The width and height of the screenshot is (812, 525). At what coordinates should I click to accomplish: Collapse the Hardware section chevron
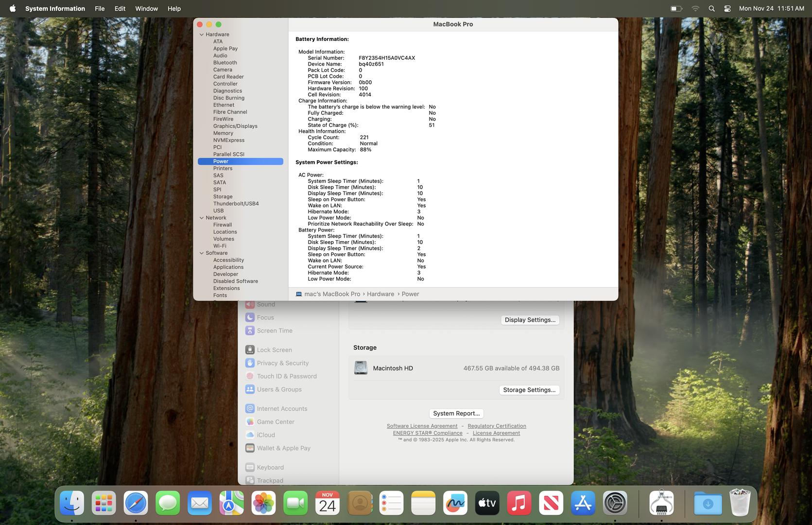(202, 35)
